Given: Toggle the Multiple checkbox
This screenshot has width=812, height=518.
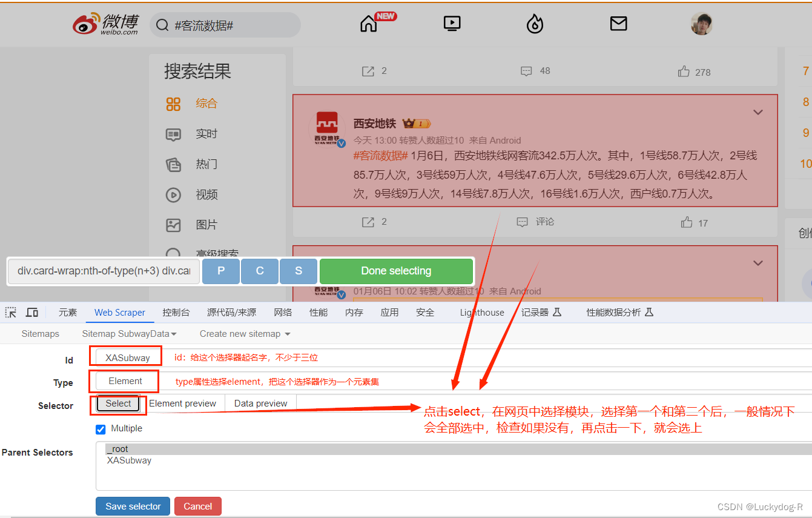Looking at the screenshot, I should coord(101,429).
